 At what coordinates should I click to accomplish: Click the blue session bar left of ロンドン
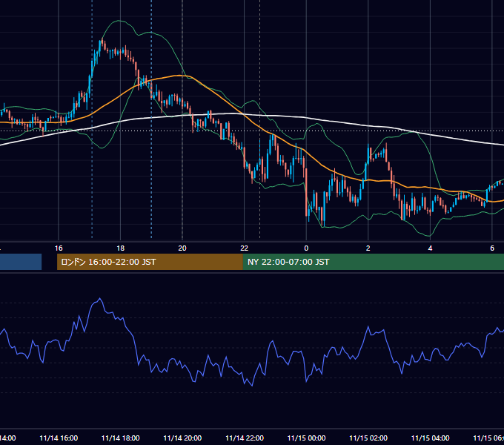(x=21, y=262)
